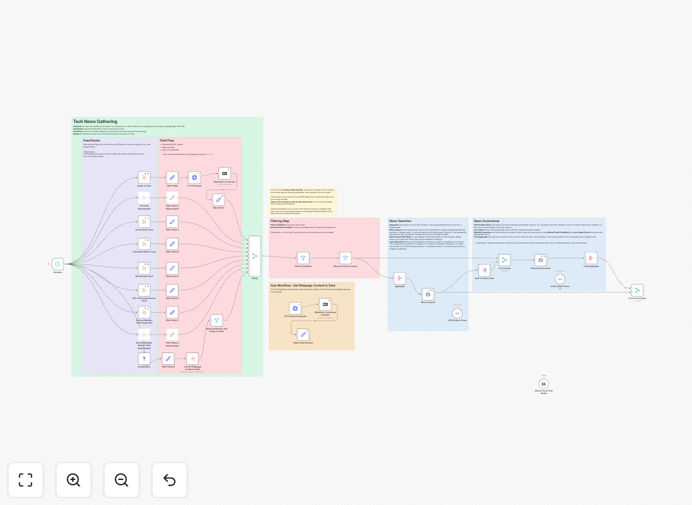The image size is (692, 505).
Task: Select the Markdown node in Sub-Workflow note
Action: pyautogui.click(x=325, y=305)
